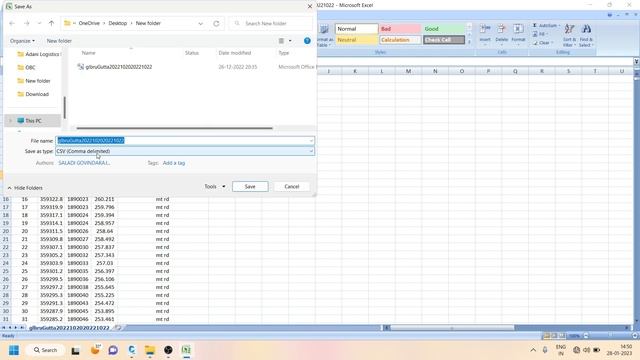Go up one folder level
Image resolution: width=640 pixels, height=360 pixels.
[x=51, y=23]
